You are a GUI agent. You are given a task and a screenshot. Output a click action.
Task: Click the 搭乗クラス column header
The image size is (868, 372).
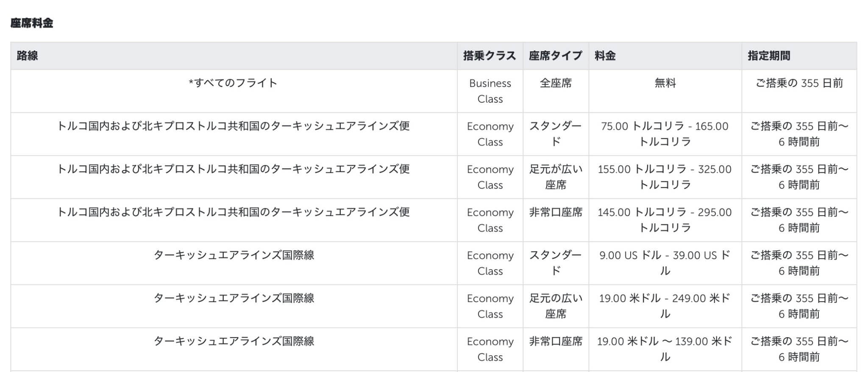coord(490,56)
